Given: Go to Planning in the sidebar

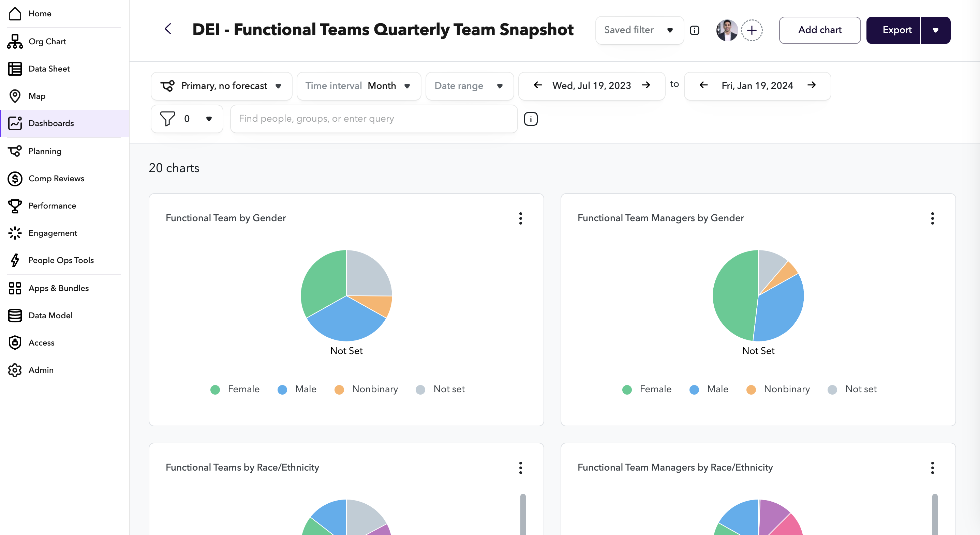Looking at the screenshot, I should click(45, 151).
